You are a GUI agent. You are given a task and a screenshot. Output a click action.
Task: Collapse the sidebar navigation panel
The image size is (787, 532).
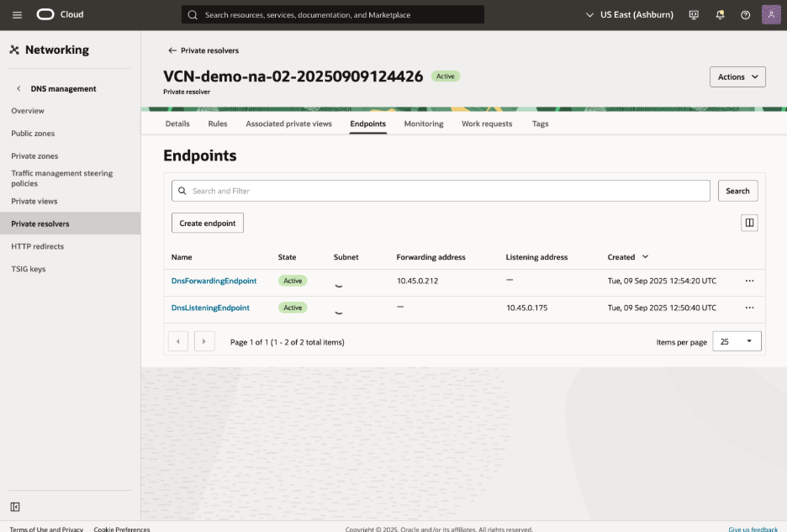coord(15,507)
